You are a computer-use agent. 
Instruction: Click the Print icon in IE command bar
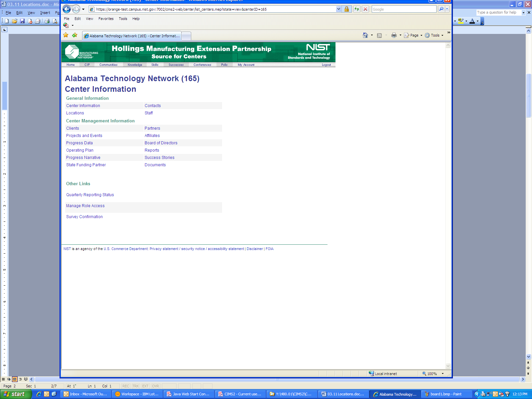[394, 35]
